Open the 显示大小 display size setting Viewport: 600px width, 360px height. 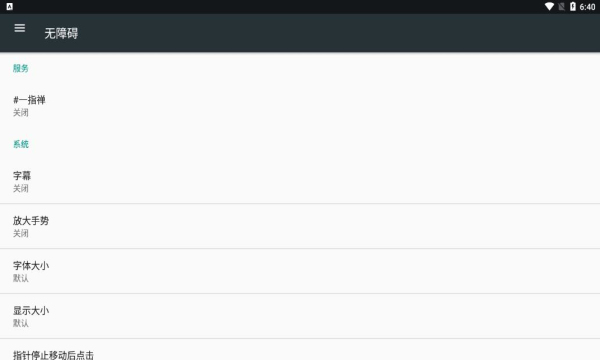(300, 316)
